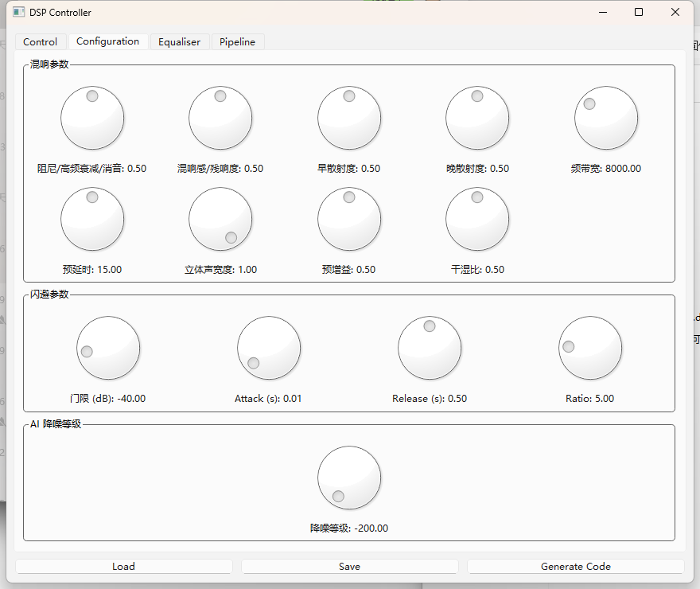The height and width of the screenshot is (589, 700).
Task: Adjust the 早散射度 knob
Action: pos(349,118)
